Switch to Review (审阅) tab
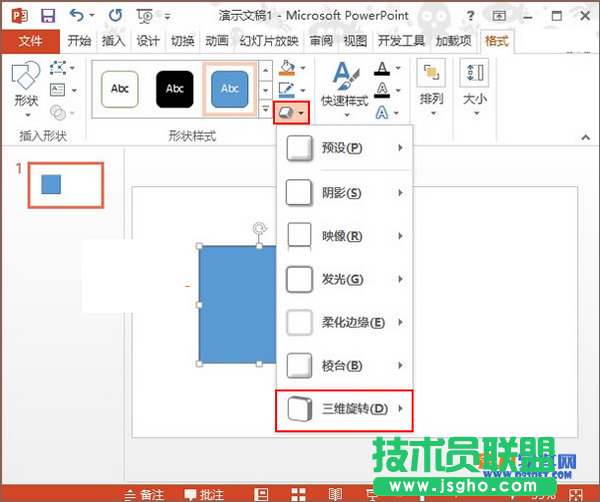The width and height of the screenshot is (600, 502). [x=321, y=41]
